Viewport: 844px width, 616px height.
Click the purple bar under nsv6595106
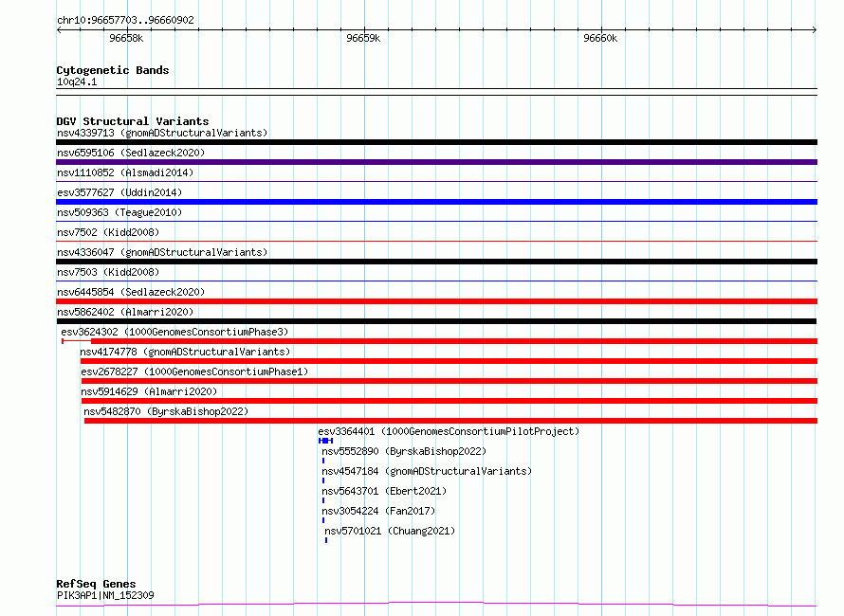436,162
